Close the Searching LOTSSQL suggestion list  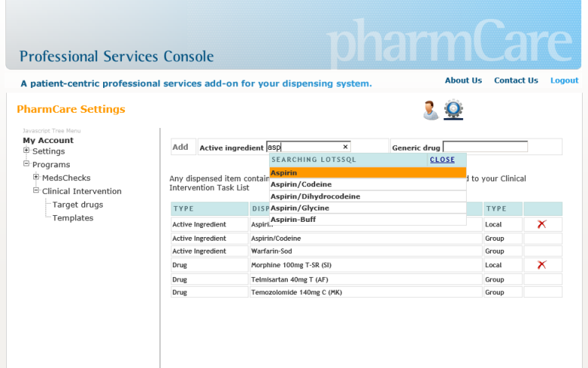pos(442,160)
